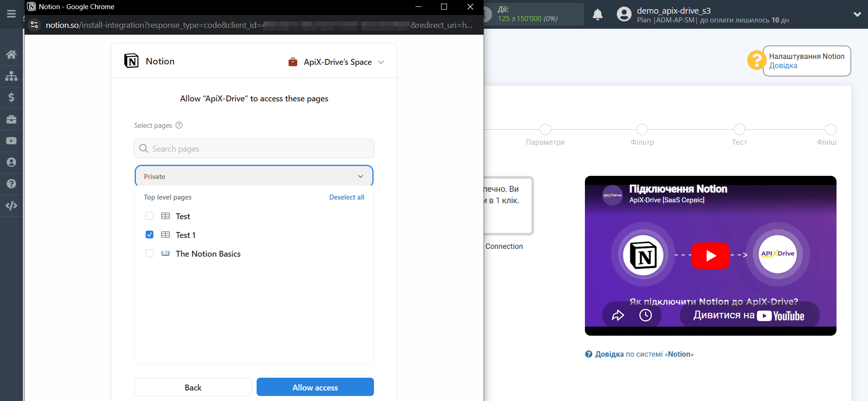Screen dimensions: 868x401
Task: Click the share arrow on the video
Action: (x=618, y=315)
